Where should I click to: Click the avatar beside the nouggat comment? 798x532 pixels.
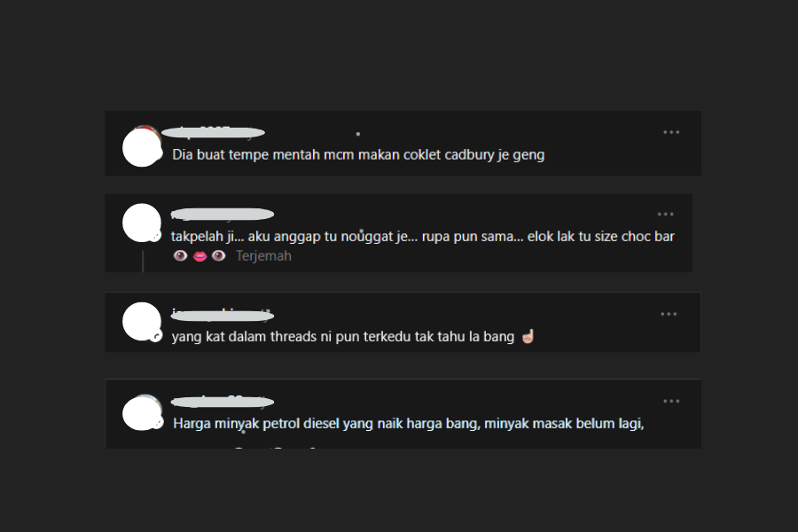click(142, 223)
